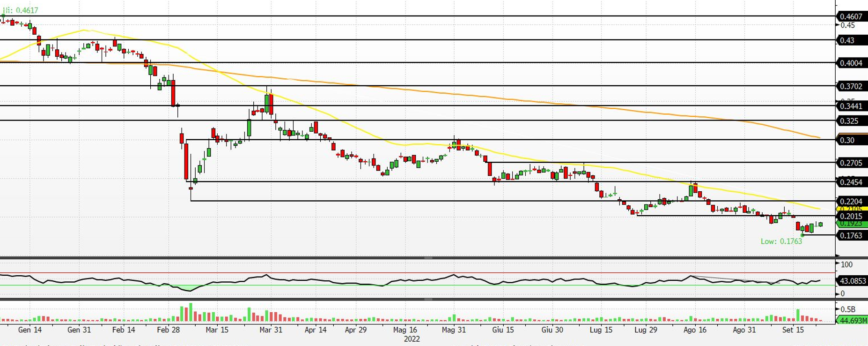
Task: Click the red RSI overbought threshold line
Action: tap(418, 272)
